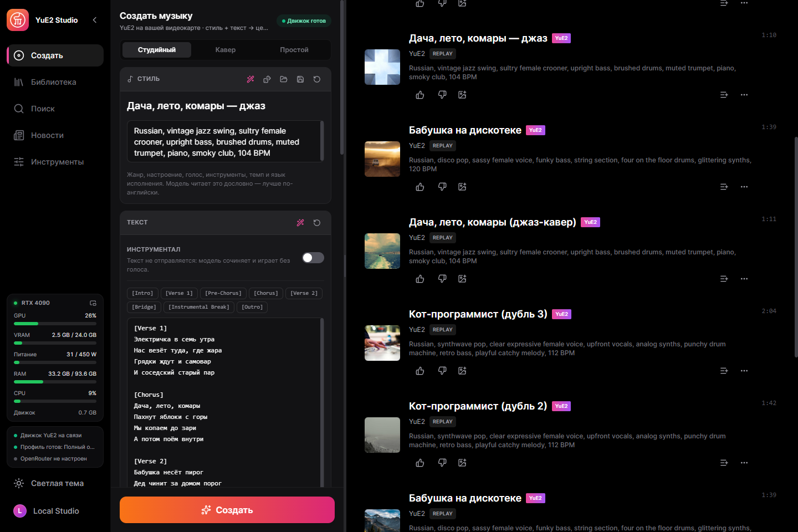Click the RAM usage progress bar
Screen dimensions: 798x532
[55, 382]
